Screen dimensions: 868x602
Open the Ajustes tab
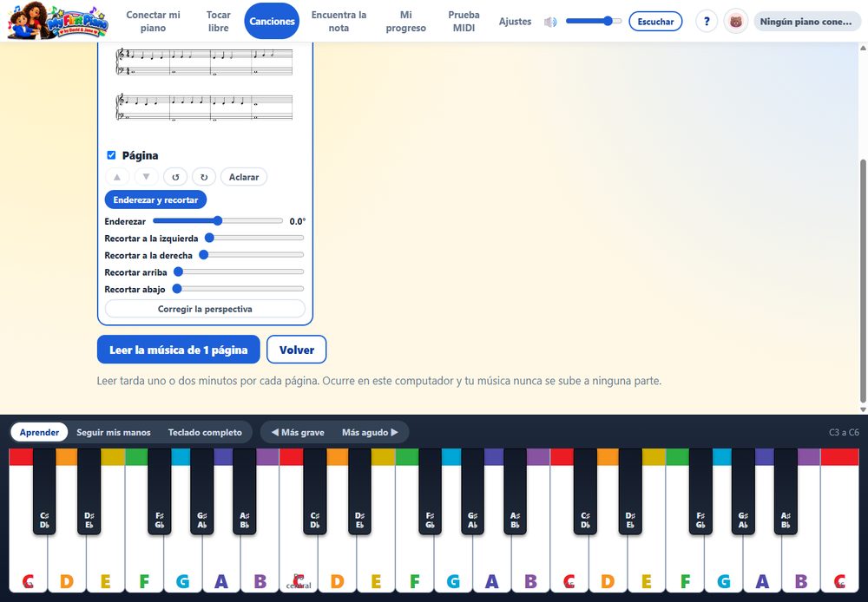click(515, 21)
